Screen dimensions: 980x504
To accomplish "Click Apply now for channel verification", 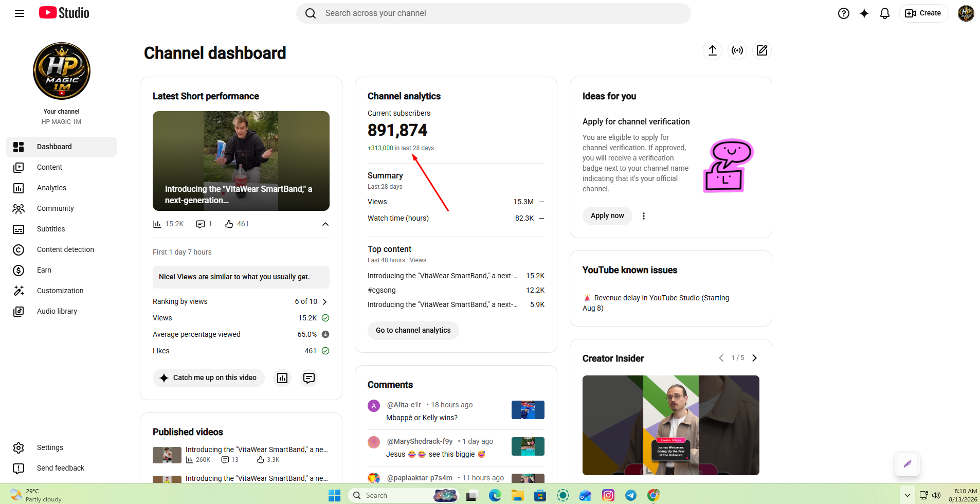I will (607, 216).
